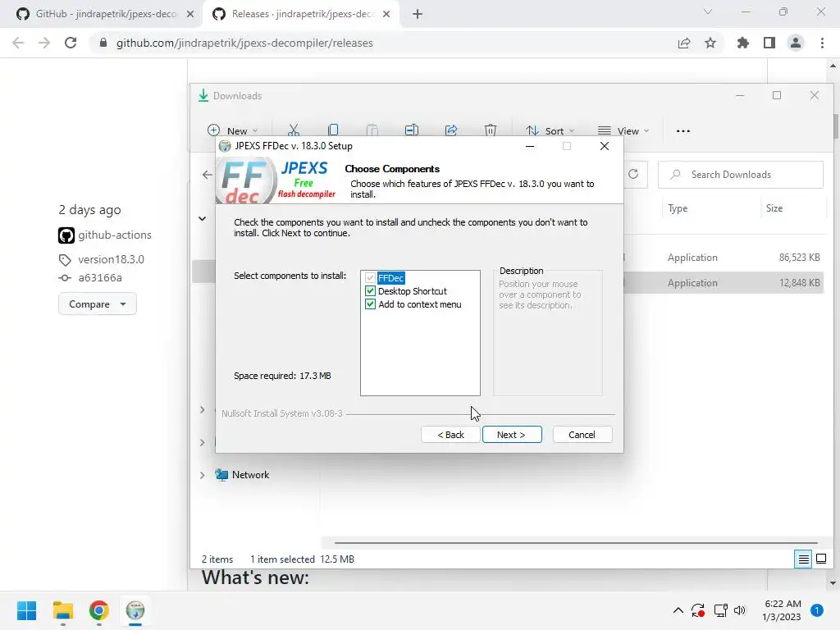Reload the GitHub releases page
This screenshot has width=840, height=630.
[71, 43]
